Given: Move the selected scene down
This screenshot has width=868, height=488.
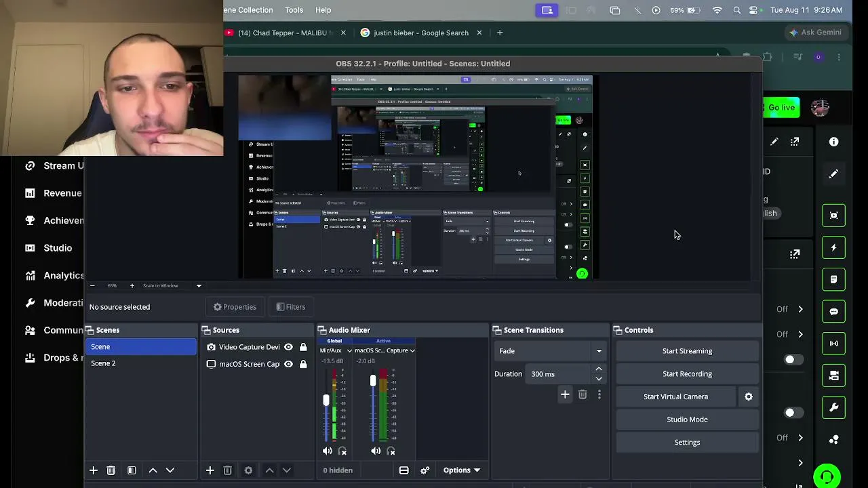Looking at the screenshot, I should pos(170,470).
